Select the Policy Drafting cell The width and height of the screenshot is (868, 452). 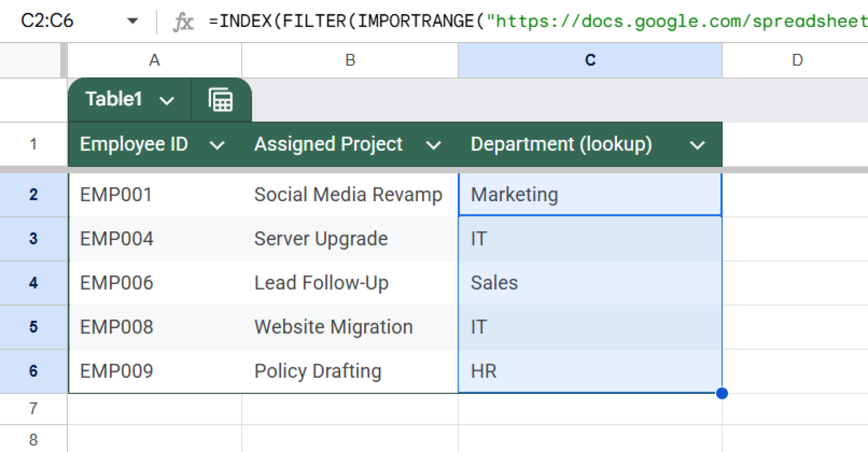(x=318, y=371)
